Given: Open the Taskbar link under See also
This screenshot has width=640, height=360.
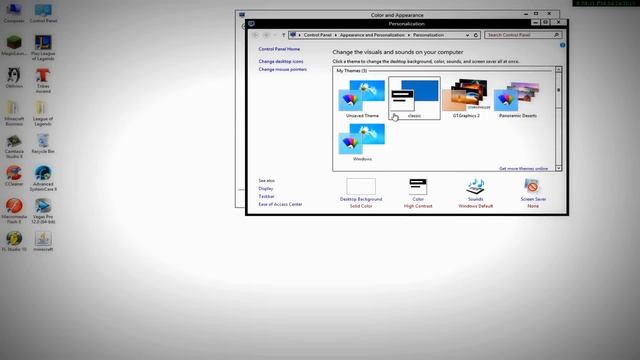Looking at the screenshot, I should click(266, 196).
